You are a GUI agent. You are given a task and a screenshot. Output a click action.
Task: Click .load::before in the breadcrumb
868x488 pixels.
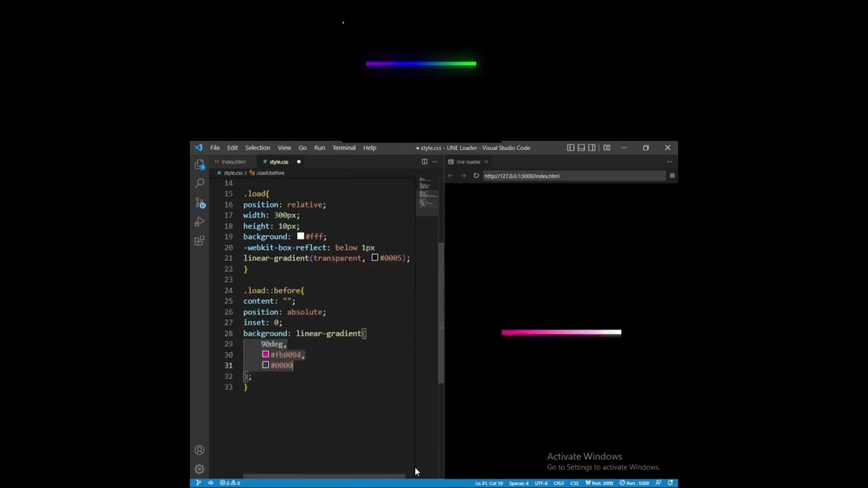[270, 172]
